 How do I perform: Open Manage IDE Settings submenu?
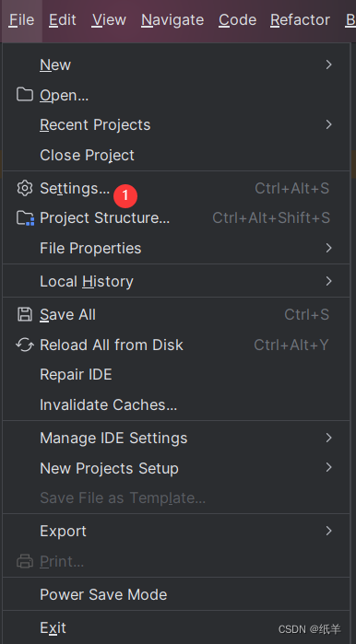(x=176, y=438)
